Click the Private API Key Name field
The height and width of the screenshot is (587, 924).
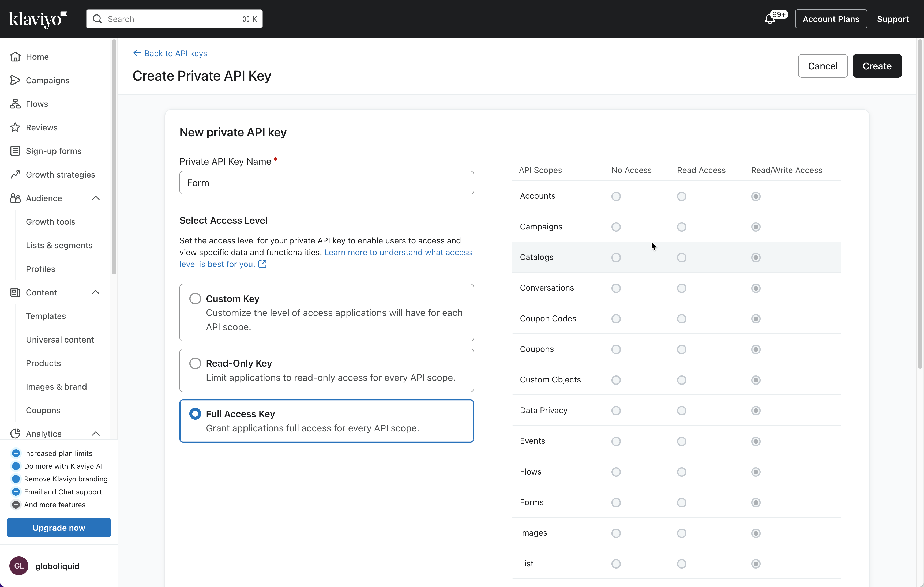[326, 183]
